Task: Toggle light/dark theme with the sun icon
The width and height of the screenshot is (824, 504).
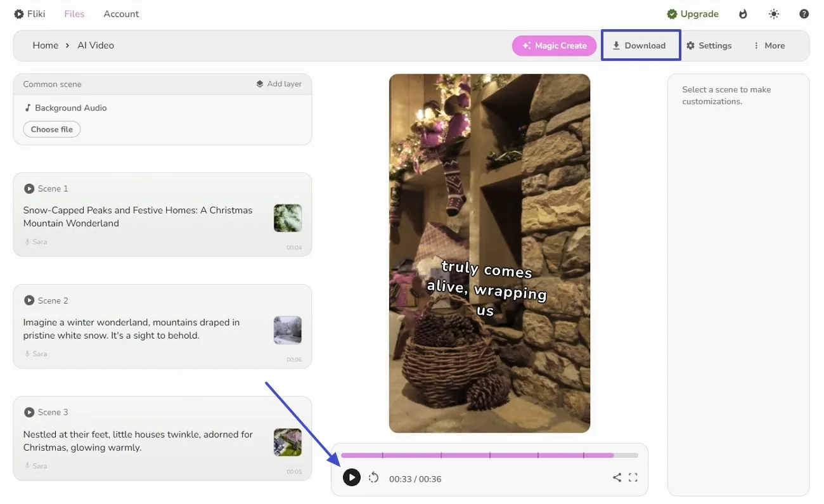Action: [773, 13]
